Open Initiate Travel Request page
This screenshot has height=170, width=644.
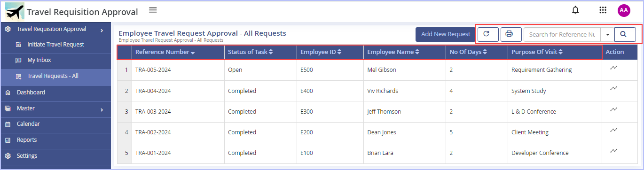point(55,45)
